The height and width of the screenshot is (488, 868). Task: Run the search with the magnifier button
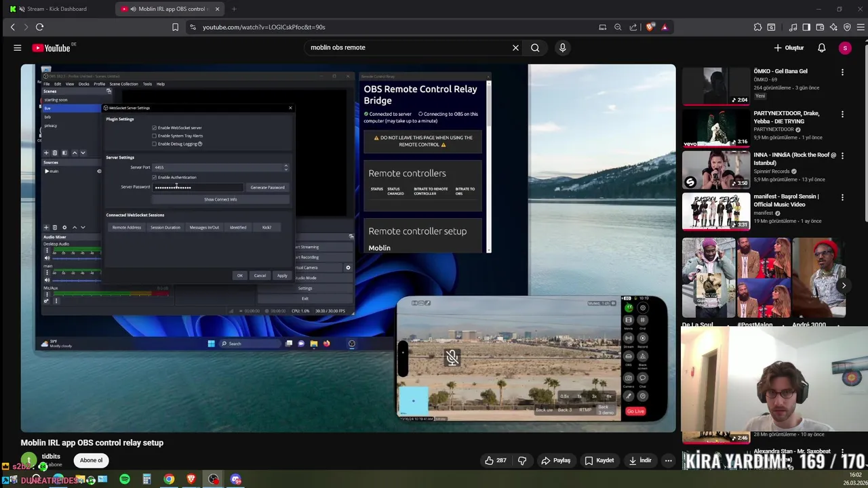(535, 47)
